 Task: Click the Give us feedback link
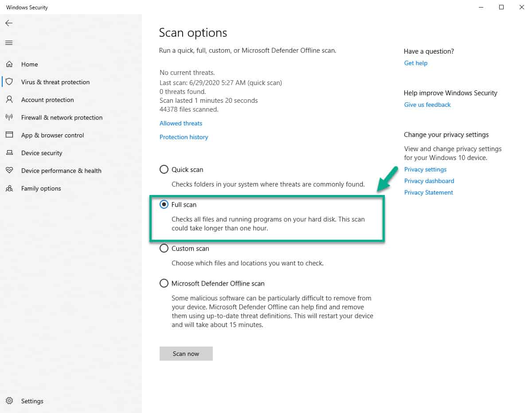(x=427, y=105)
